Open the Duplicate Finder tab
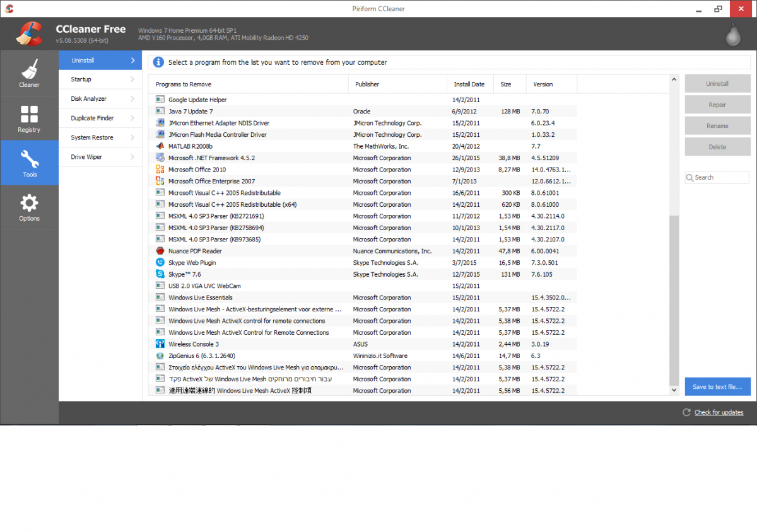 coord(100,118)
